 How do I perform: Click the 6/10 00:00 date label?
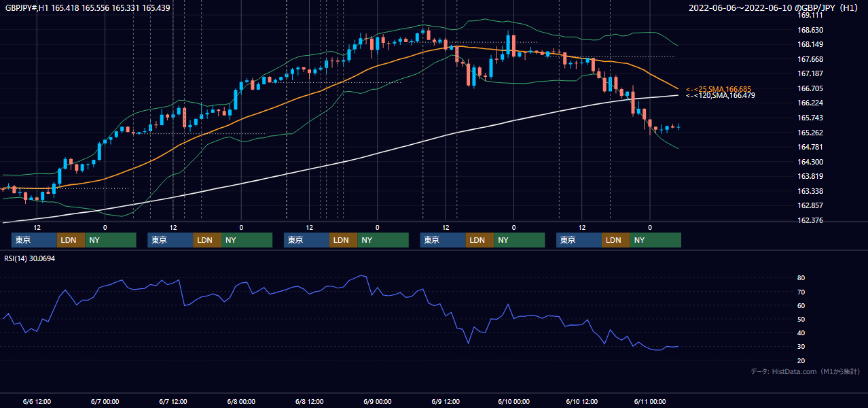coord(513,401)
